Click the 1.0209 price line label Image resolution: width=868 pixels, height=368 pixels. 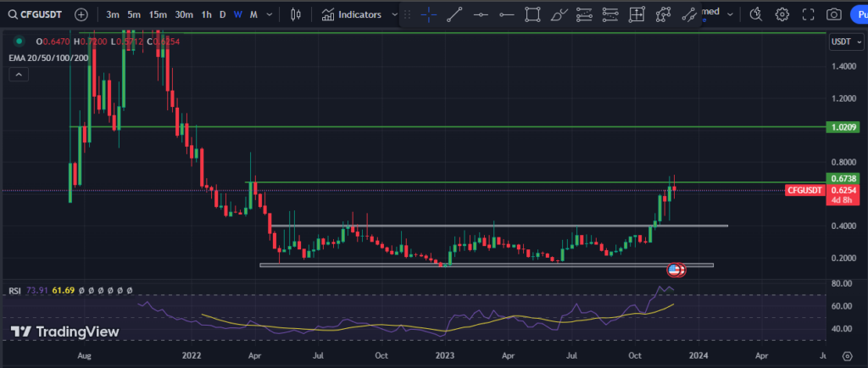[842, 127]
